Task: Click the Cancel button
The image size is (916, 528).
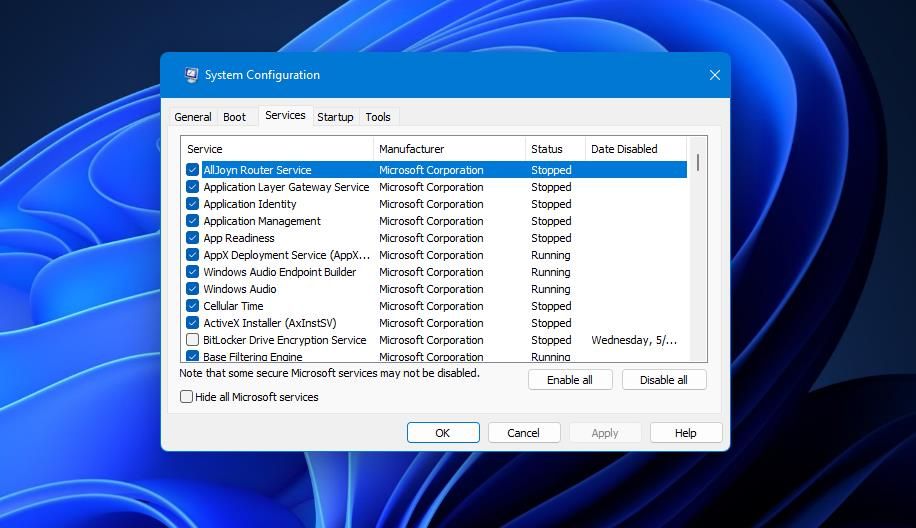Action: click(523, 433)
